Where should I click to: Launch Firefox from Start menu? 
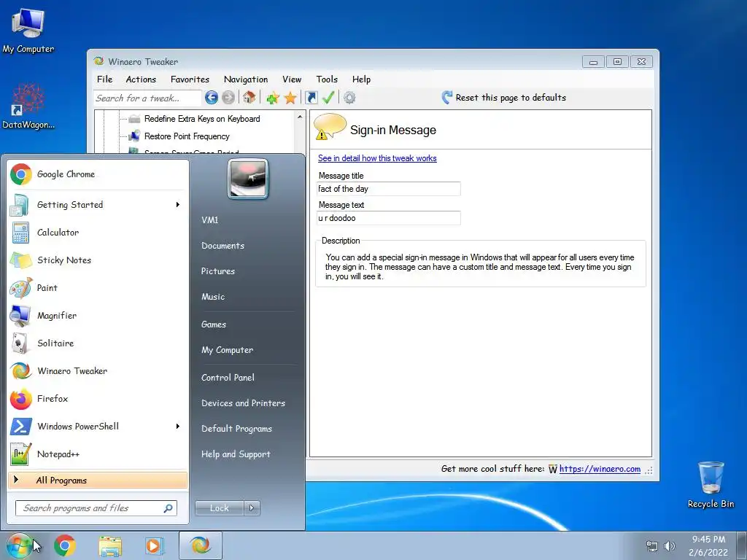click(x=97, y=399)
